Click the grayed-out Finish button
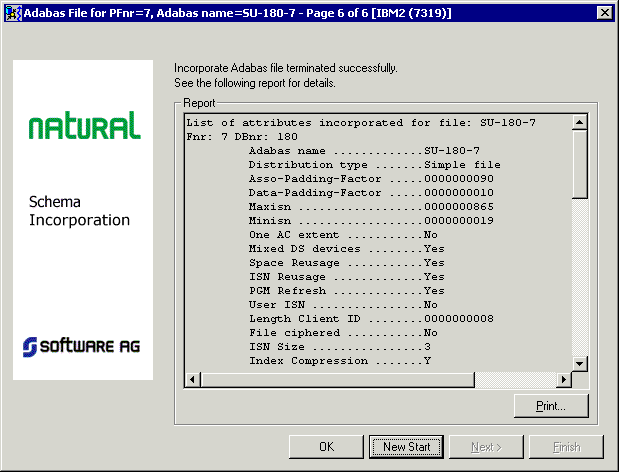The width and height of the screenshot is (620, 473). click(x=566, y=446)
